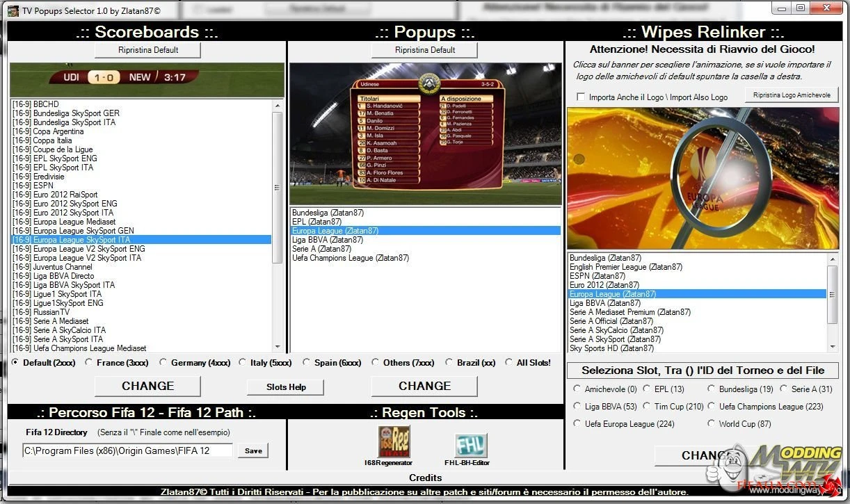Click the Europa League wipe animation banner
The height and width of the screenshot is (504, 850).
point(703,178)
